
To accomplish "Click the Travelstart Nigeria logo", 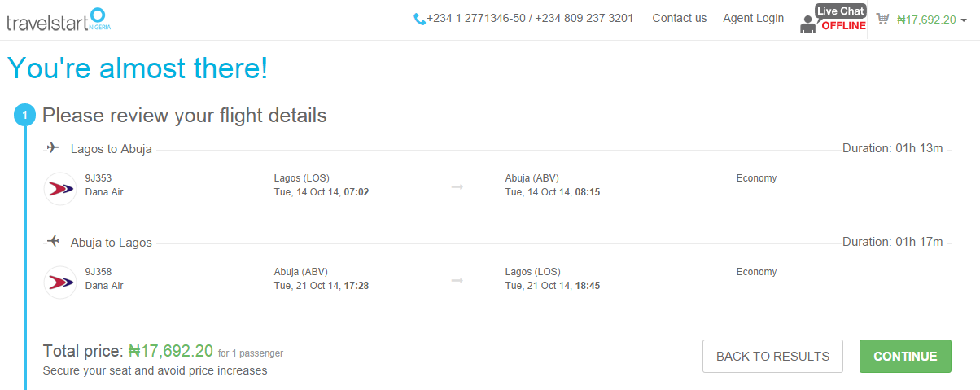I will pyautogui.click(x=59, y=19).
